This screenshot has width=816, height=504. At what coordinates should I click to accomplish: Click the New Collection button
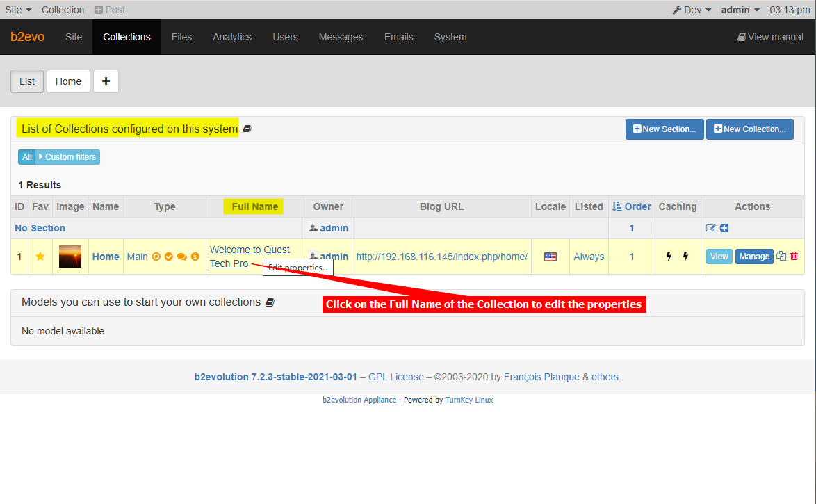tap(749, 129)
